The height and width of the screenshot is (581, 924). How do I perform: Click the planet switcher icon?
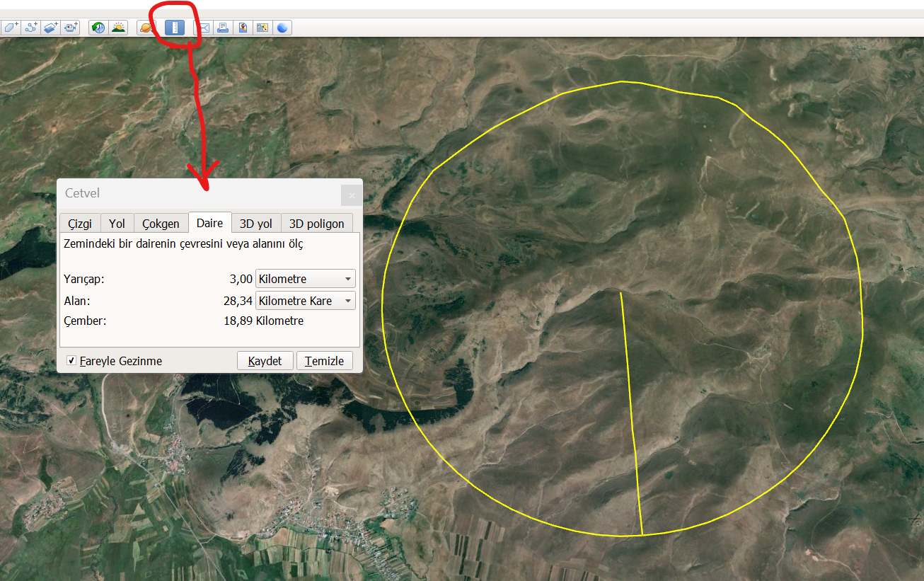click(146, 28)
